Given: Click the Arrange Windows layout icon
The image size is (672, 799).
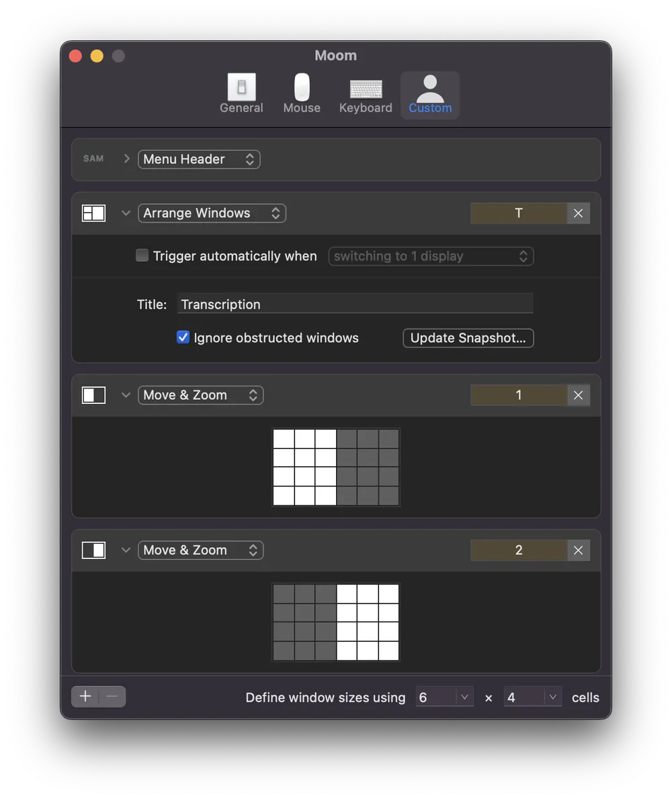Looking at the screenshot, I should tap(93, 213).
